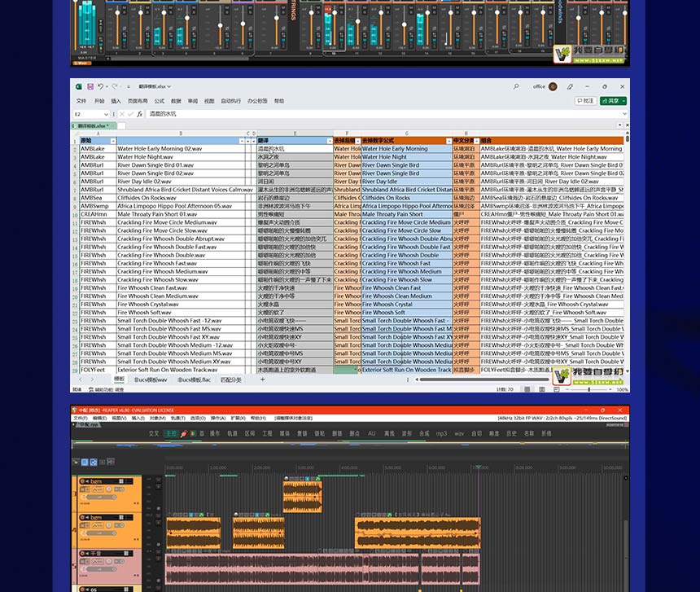Screen dimensions: 700x592
Task: Click the search magnifier in Excel title bar
Action: click(516, 86)
